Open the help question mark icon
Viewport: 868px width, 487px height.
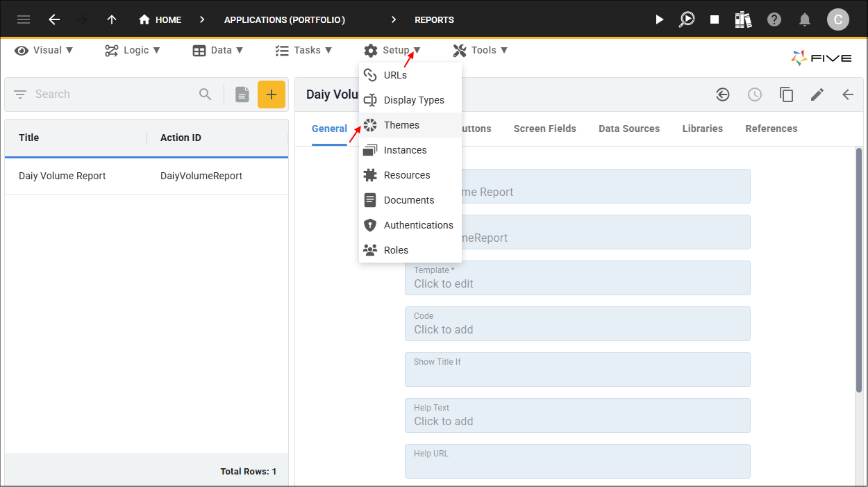click(x=774, y=19)
